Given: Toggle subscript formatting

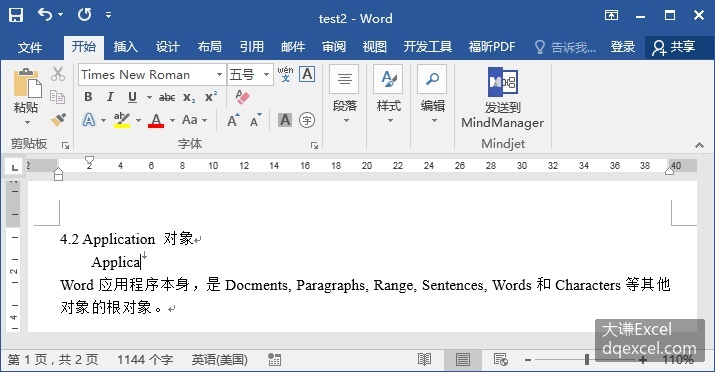Looking at the screenshot, I should [189, 97].
